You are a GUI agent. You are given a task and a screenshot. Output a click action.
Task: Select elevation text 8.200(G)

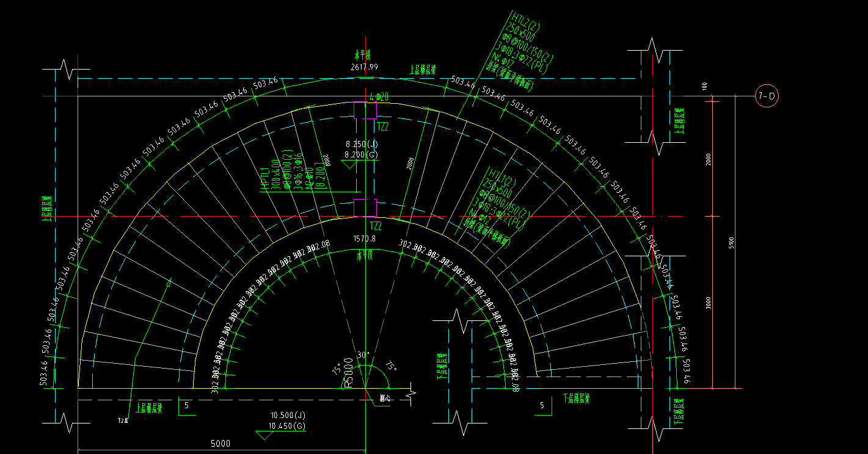click(x=362, y=155)
